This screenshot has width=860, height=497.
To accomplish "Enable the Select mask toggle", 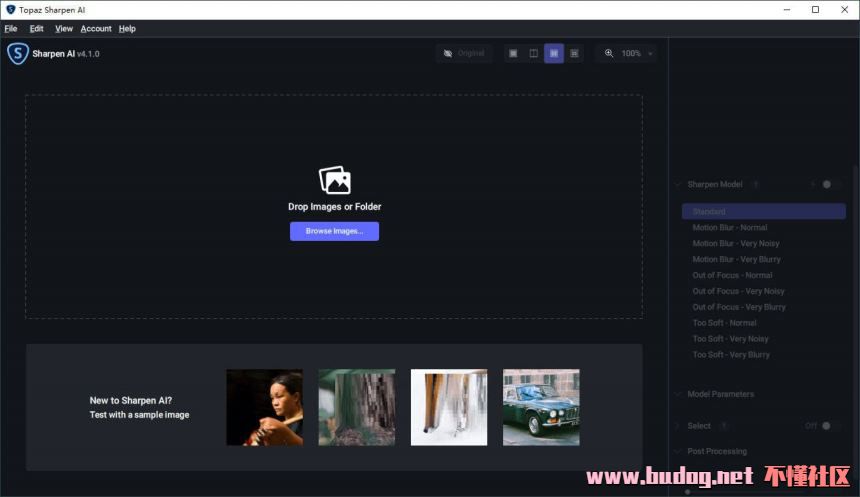I will pyautogui.click(x=824, y=426).
